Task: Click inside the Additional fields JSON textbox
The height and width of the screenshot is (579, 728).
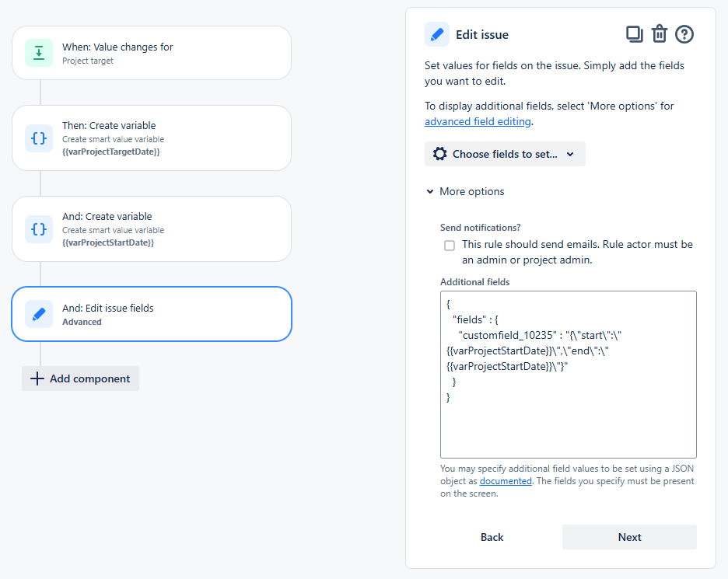Action: coord(569,375)
